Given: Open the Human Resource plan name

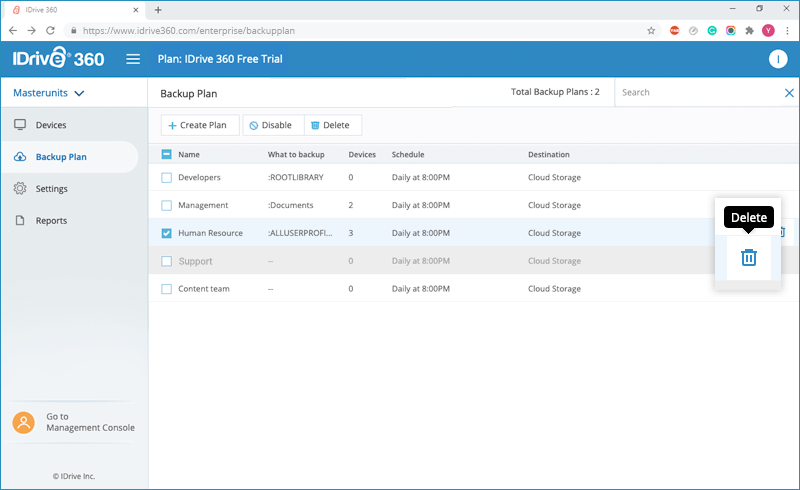Looking at the screenshot, I should pos(210,233).
